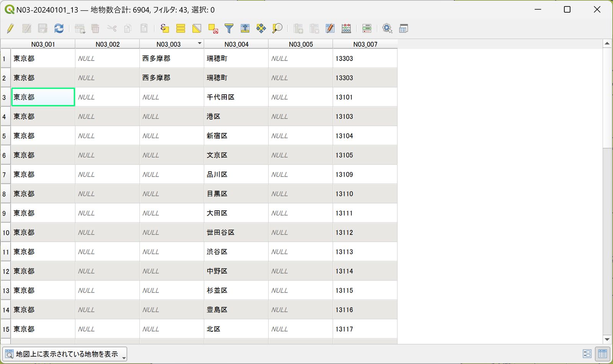The image size is (613, 364).
Task: Switch to form view
Action: [587, 354]
